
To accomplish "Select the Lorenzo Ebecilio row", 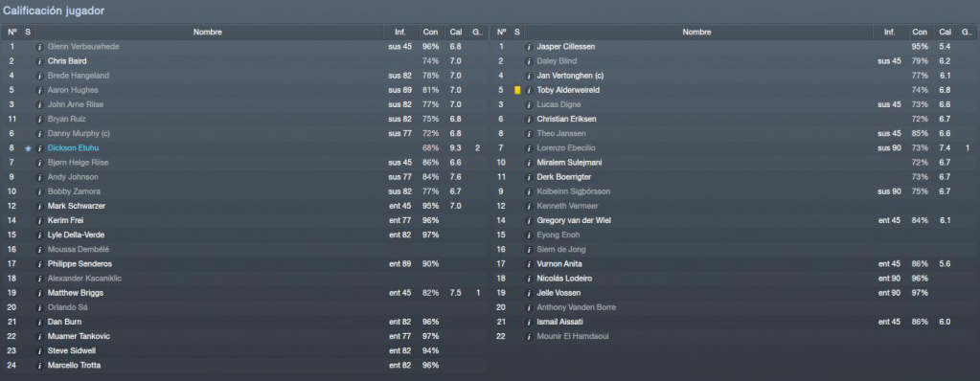I will [x=734, y=148].
